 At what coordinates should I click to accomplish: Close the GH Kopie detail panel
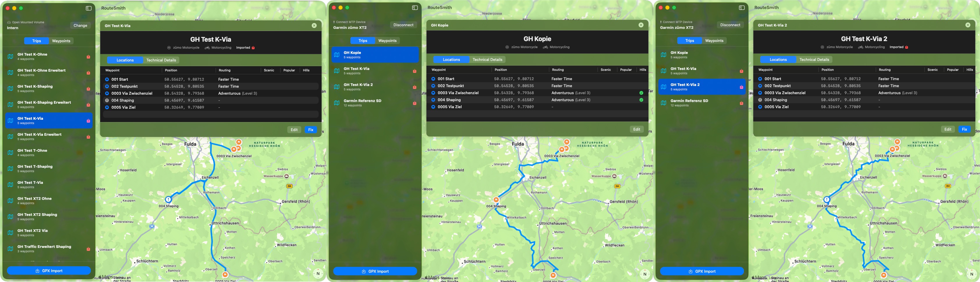coord(641,25)
